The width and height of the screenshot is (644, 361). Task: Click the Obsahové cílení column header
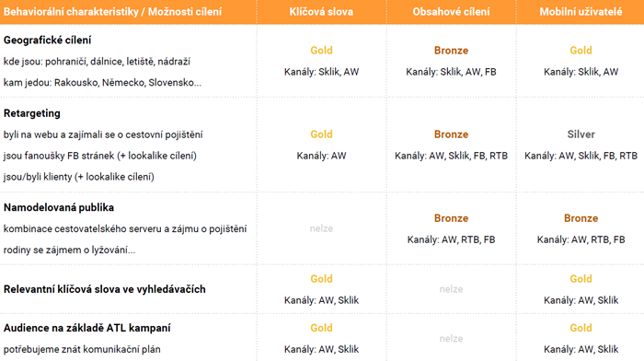point(451,12)
